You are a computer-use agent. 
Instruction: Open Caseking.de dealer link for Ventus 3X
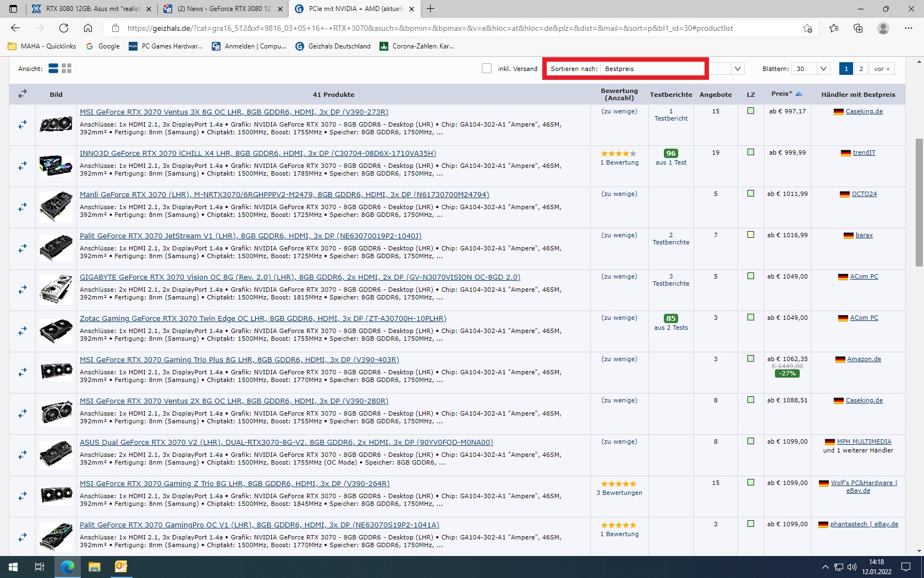point(864,111)
